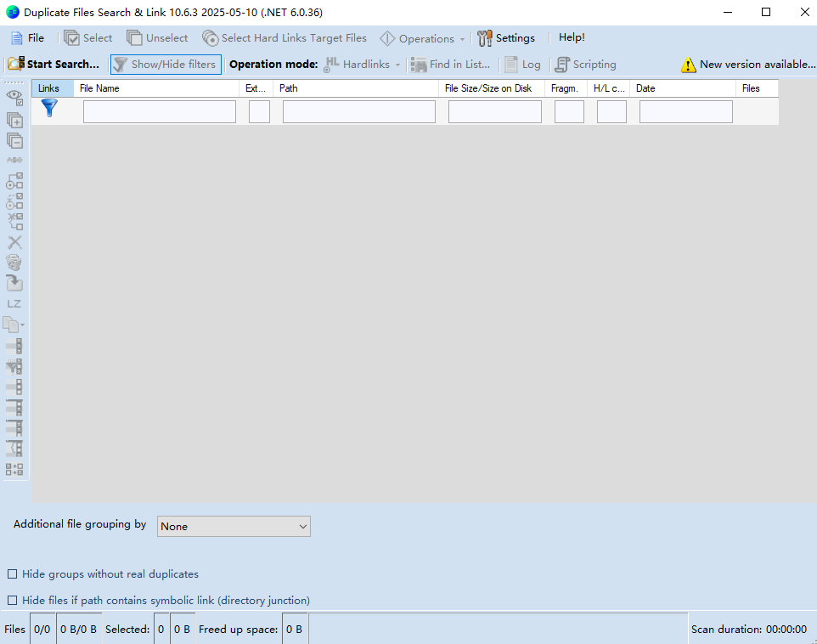Maximize the application window
Screen dimensions: 817x644
(x=766, y=12)
